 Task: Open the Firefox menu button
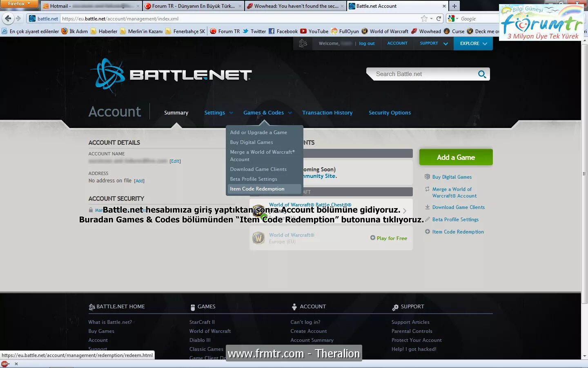pyautogui.click(x=19, y=4)
